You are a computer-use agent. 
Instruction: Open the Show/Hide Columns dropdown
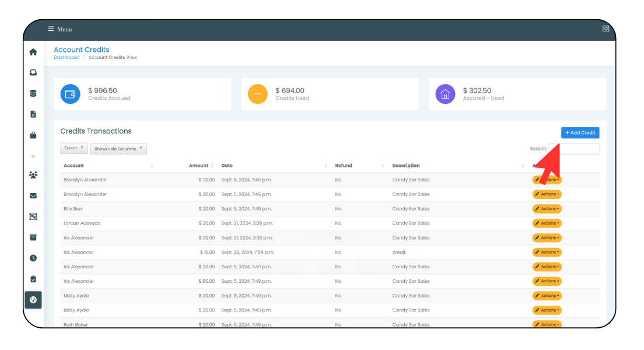coord(118,149)
